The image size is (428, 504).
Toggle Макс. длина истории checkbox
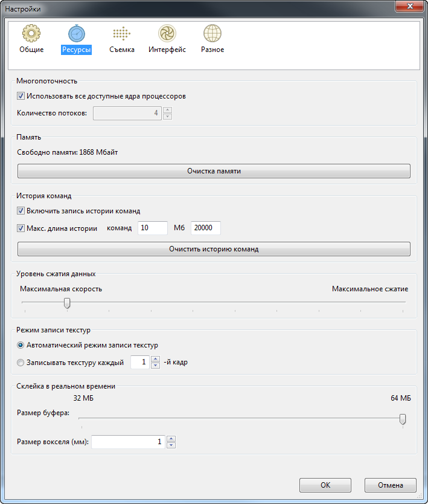point(21,228)
